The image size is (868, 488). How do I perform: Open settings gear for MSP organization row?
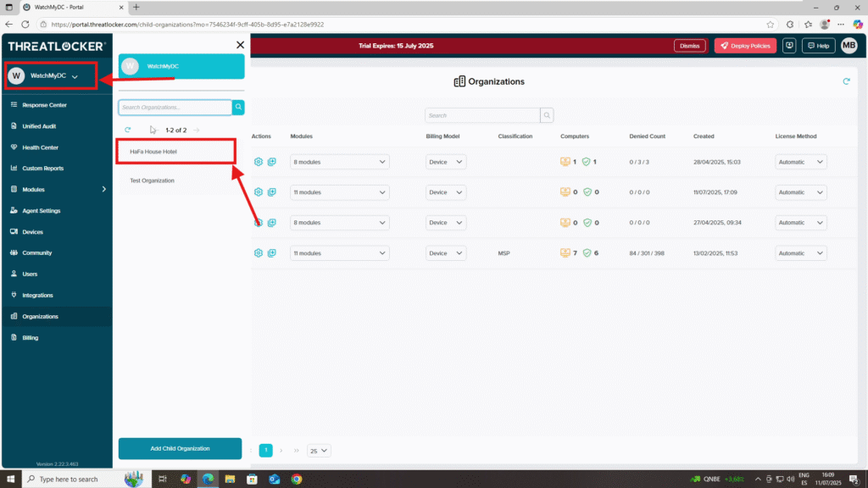point(259,253)
